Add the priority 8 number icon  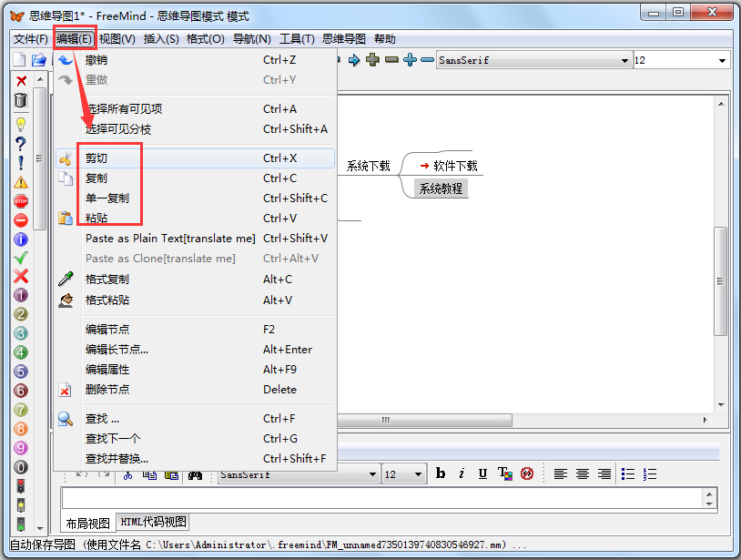point(21,429)
